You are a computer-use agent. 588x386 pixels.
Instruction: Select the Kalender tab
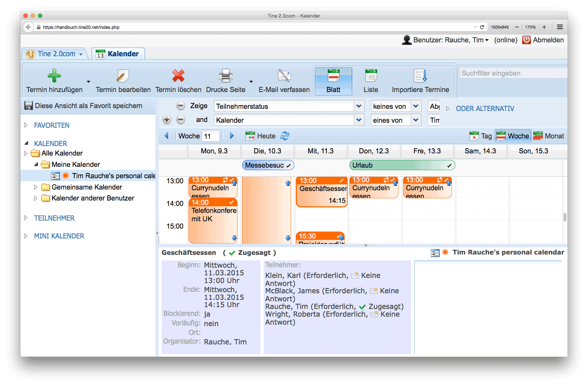coord(118,54)
